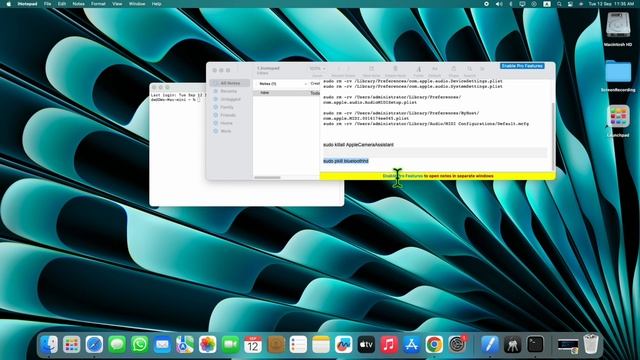Screen dimensions: 640x360
Task: Open Freeform from the Dock
Action: click(x=344, y=344)
